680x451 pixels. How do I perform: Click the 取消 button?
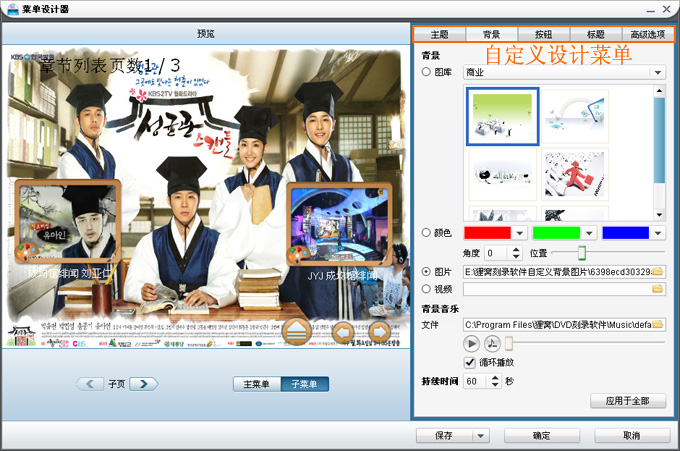632,435
